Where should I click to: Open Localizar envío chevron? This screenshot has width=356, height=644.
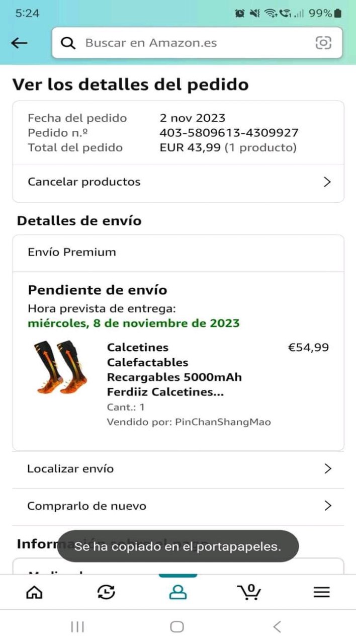[x=328, y=468]
